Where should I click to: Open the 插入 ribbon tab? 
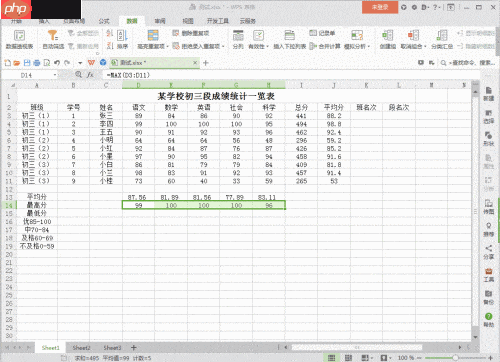tap(44, 21)
